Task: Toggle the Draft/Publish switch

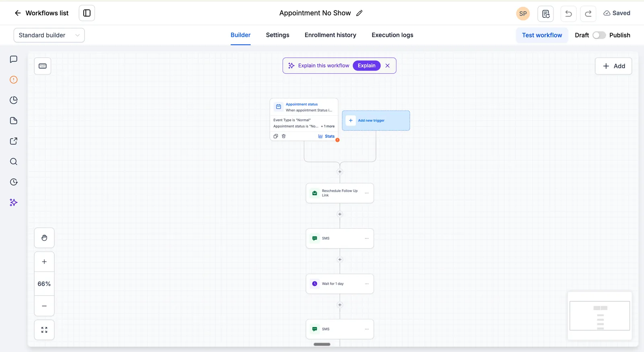Action: pyautogui.click(x=599, y=35)
